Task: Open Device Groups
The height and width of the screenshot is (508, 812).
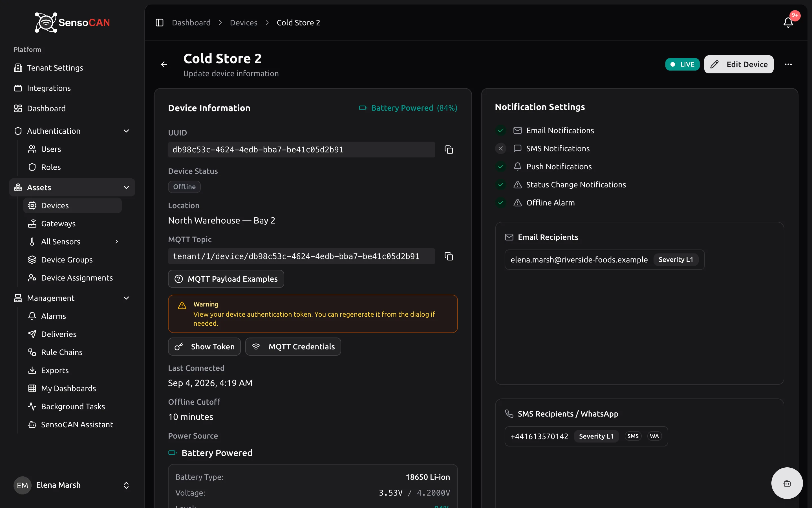Action: [72, 260]
